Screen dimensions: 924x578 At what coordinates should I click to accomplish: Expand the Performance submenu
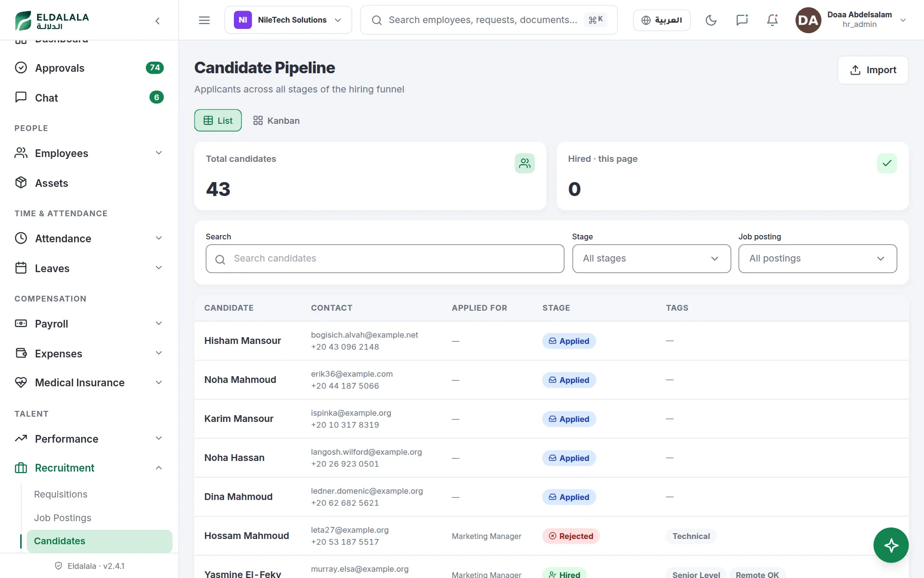159,438
